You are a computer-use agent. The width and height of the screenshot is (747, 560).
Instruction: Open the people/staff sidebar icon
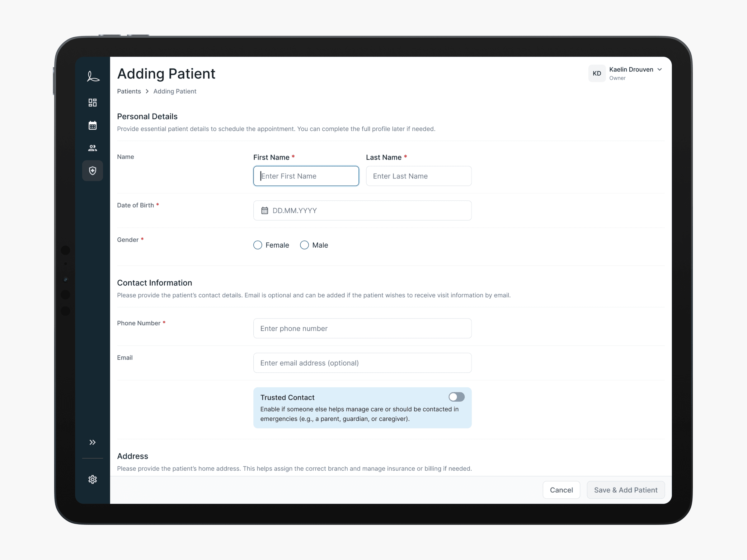[x=92, y=148]
